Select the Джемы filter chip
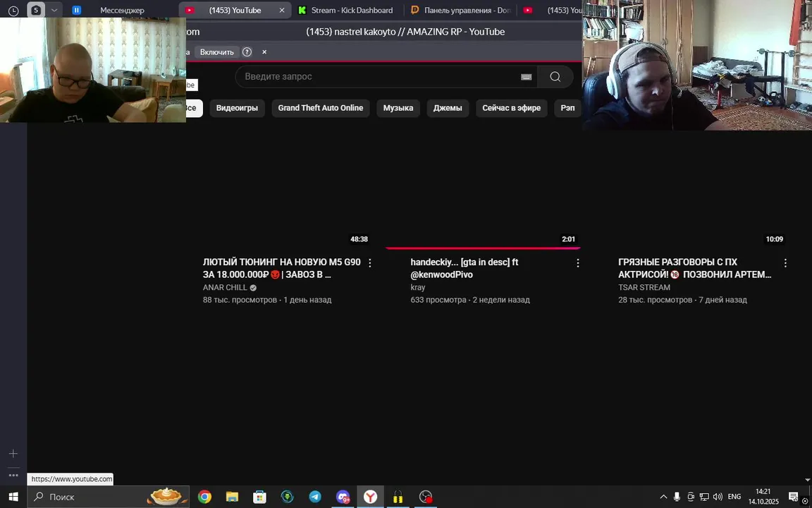The width and height of the screenshot is (812, 508). [x=448, y=108]
